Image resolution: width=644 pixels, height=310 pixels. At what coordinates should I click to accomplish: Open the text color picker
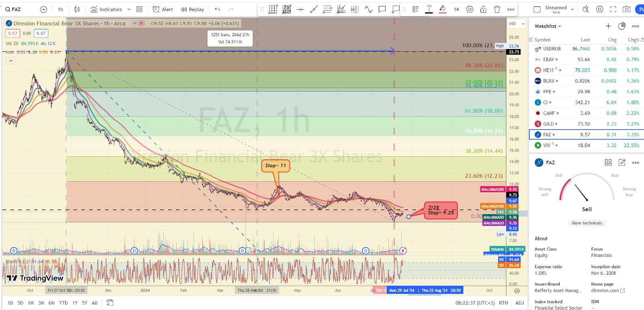(x=429, y=9)
